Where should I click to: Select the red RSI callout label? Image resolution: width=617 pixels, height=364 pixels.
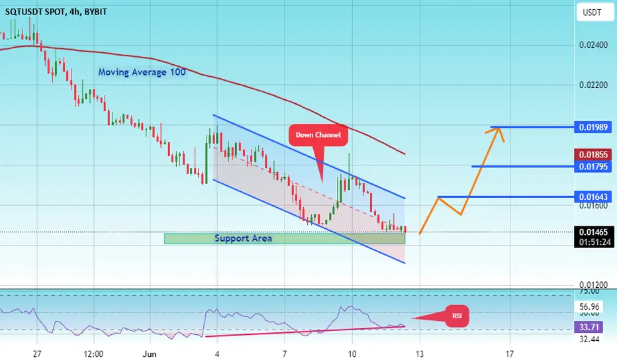point(457,316)
